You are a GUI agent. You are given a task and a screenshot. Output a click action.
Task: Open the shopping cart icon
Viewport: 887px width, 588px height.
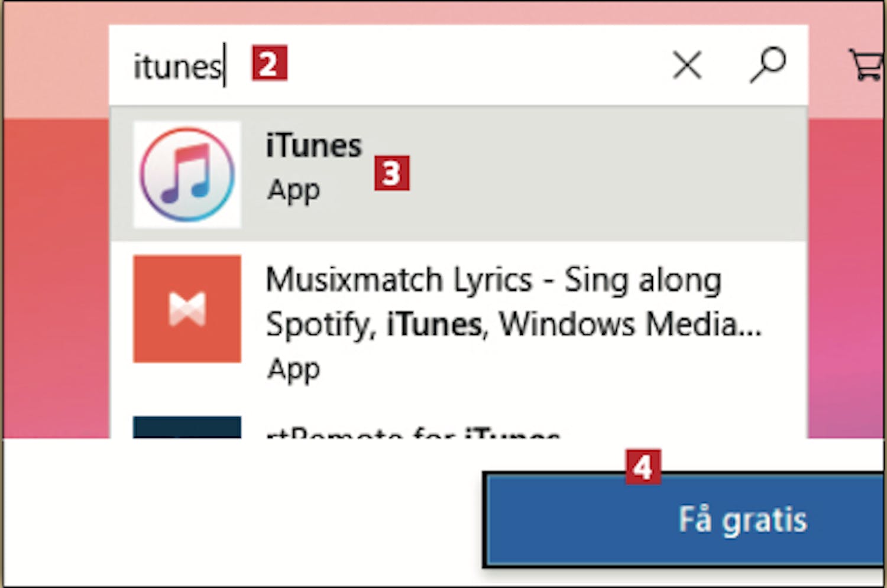click(x=867, y=64)
